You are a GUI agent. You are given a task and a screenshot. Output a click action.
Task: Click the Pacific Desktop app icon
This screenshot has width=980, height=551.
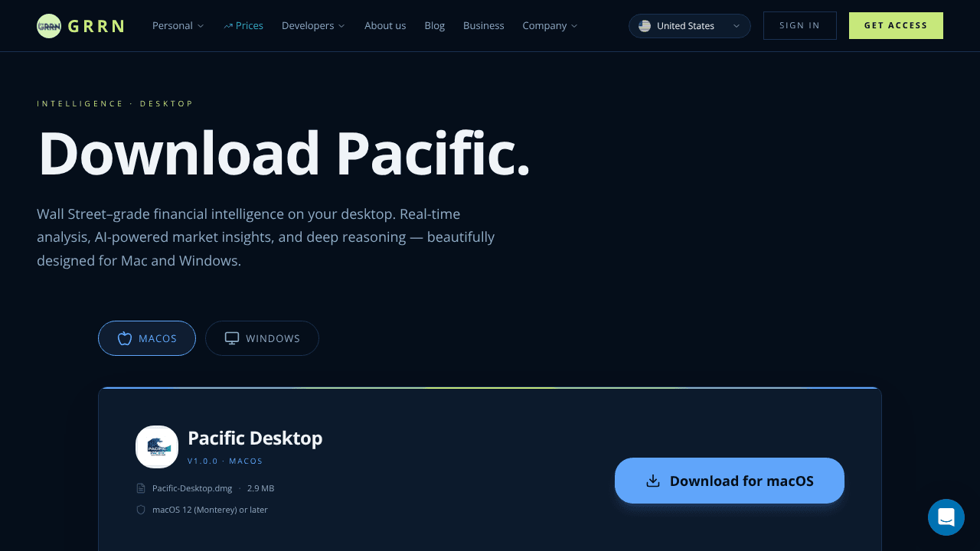click(x=157, y=447)
